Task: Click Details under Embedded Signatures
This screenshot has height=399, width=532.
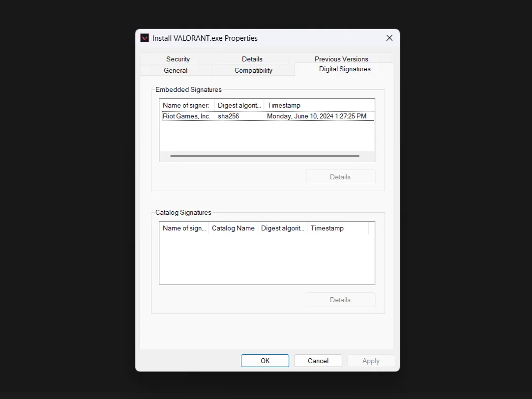Action: click(x=340, y=177)
